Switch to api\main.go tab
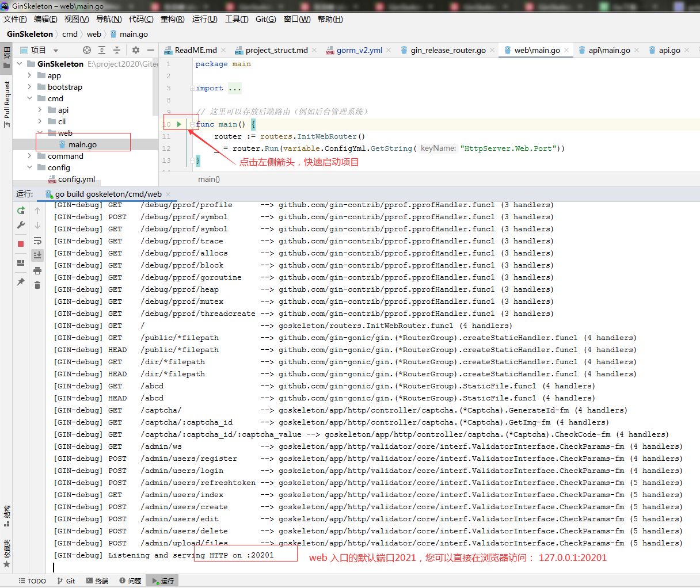The height and width of the screenshot is (588, 700). coord(609,50)
